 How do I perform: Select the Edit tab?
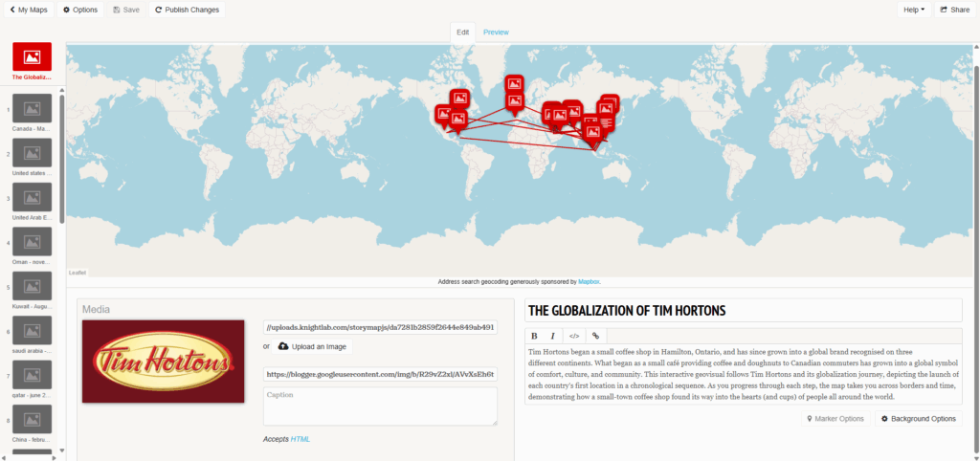pyautogui.click(x=462, y=33)
